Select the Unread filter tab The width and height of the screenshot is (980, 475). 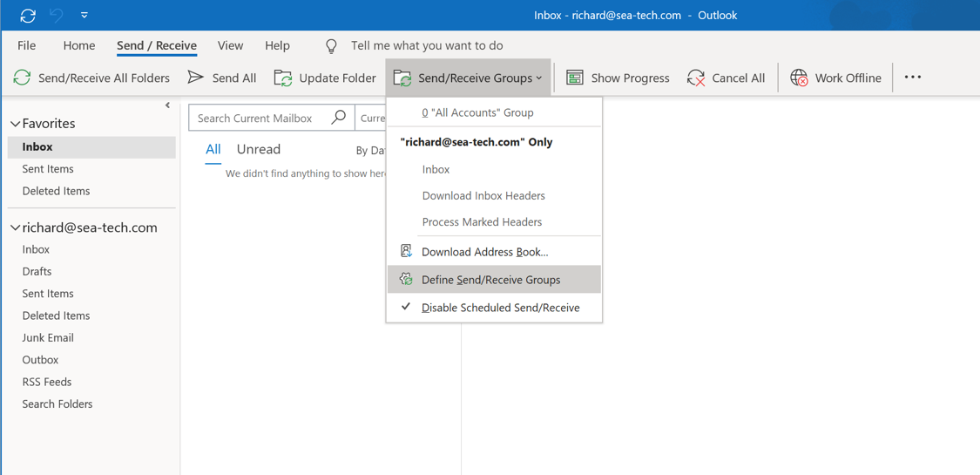[x=258, y=149]
